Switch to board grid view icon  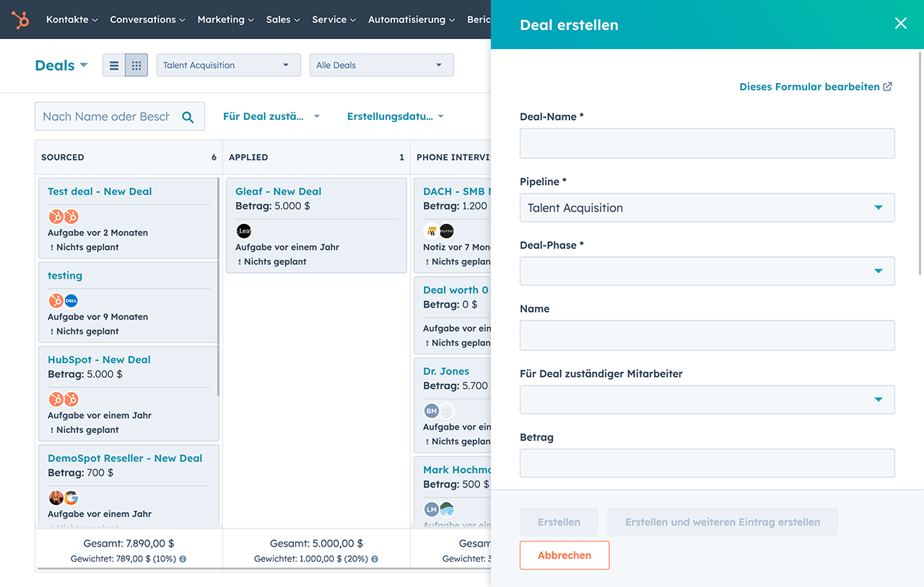[x=136, y=65]
